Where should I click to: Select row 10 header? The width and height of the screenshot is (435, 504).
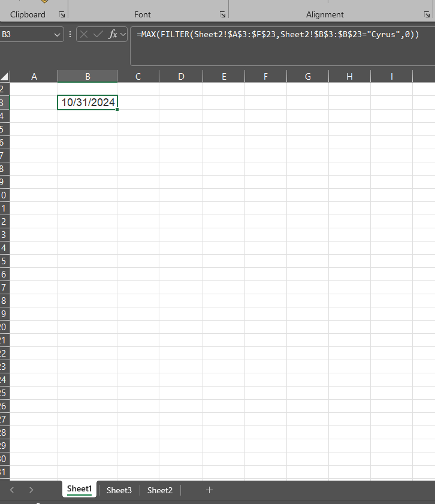(5, 195)
